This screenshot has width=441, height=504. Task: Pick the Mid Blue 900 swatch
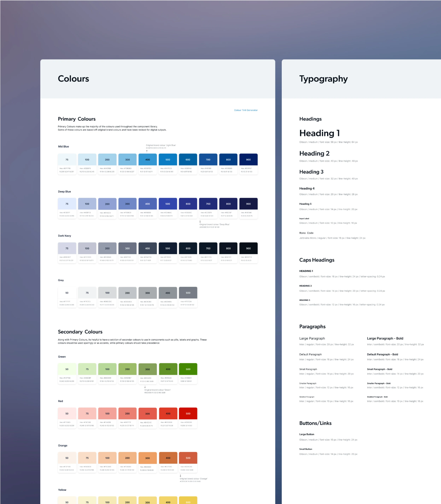(249, 164)
